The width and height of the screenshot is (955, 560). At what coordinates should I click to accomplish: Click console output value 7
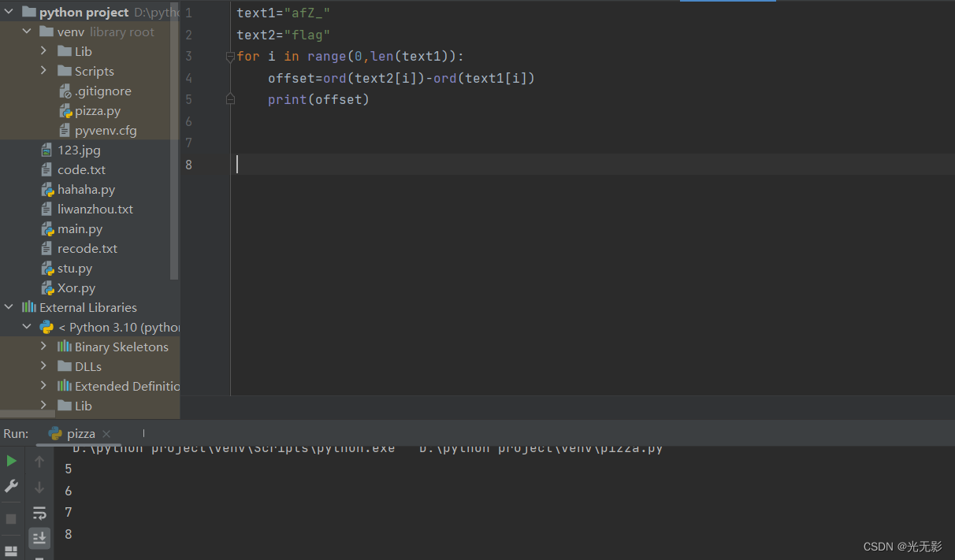pos(69,512)
